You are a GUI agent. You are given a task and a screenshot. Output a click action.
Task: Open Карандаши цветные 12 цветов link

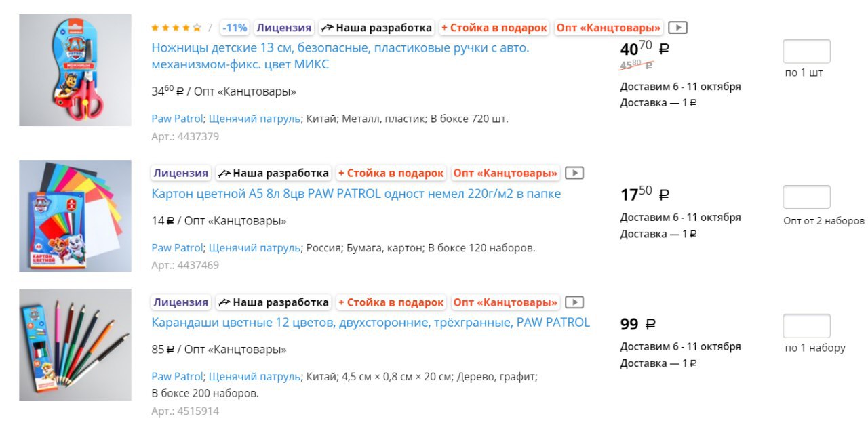(370, 322)
